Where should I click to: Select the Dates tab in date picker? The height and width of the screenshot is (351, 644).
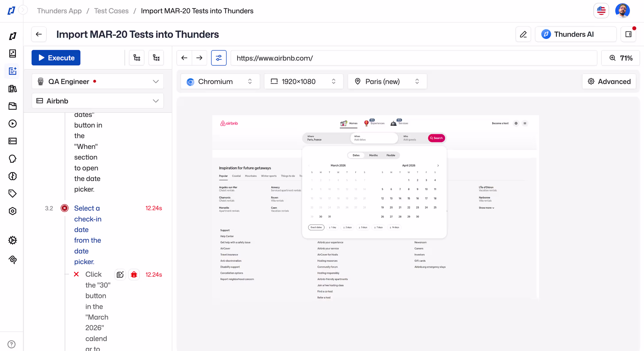pos(356,155)
